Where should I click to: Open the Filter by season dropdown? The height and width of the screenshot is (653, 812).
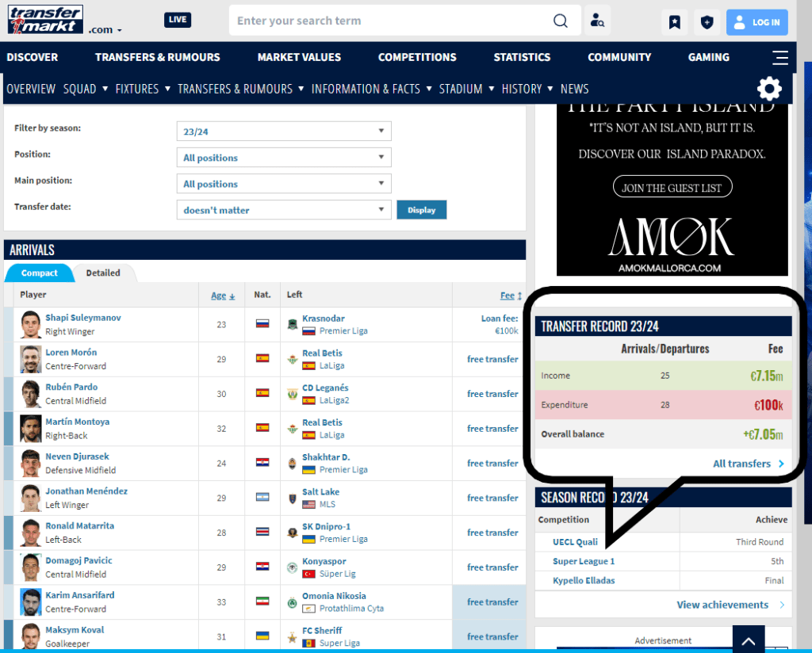284,132
